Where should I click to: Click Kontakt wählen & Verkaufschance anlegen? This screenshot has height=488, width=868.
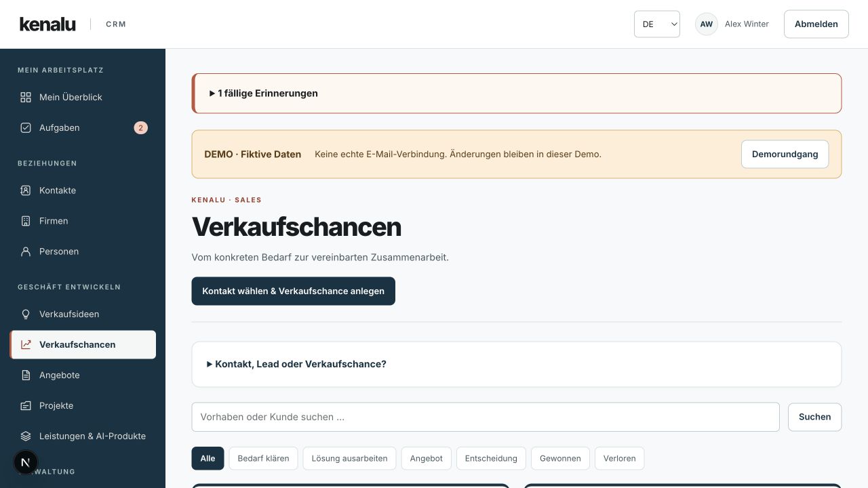point(294,291)
